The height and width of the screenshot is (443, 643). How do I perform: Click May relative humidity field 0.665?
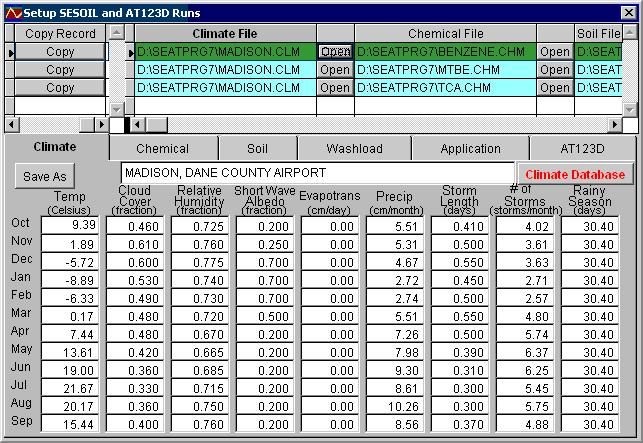[200, 352]
